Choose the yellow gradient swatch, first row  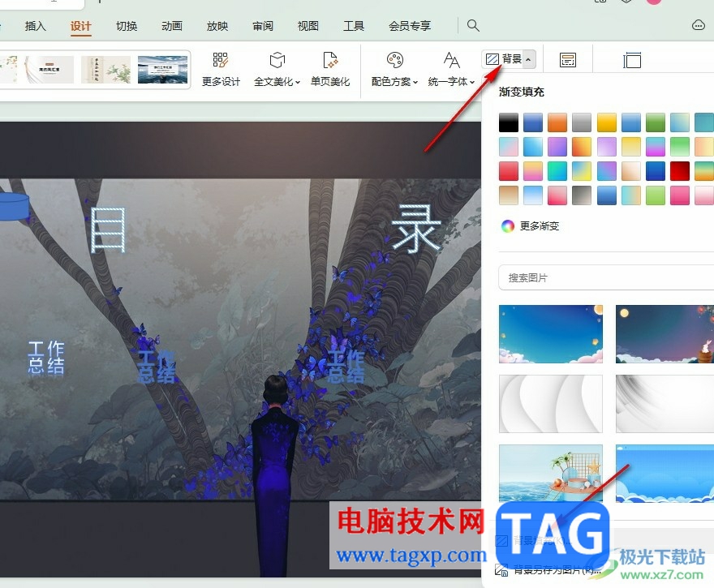click(607, 122)
